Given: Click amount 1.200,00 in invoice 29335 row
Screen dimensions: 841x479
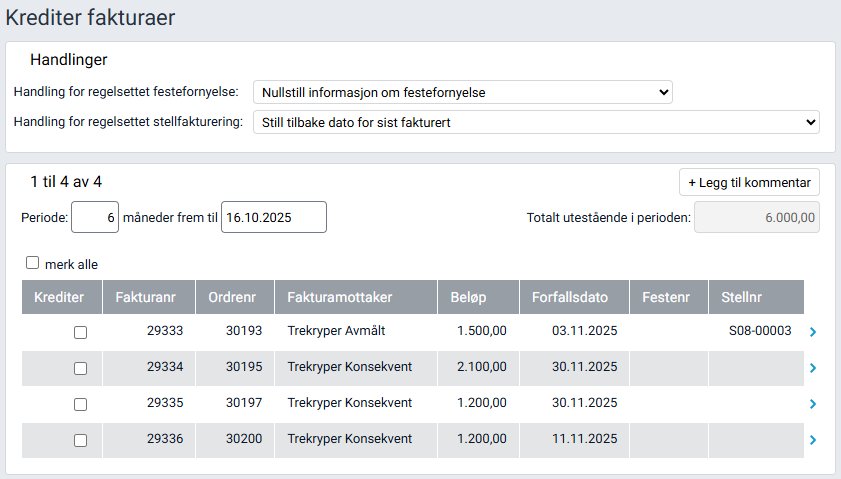Looking at the screenshot, I should (x=482, y=402).
